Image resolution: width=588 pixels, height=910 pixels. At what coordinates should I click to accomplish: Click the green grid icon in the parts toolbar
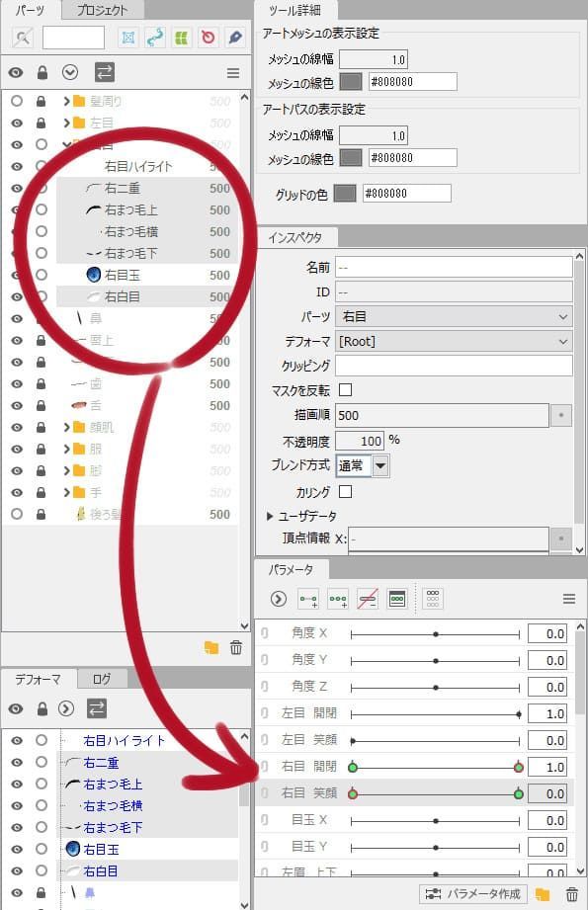click(x=182, y=38)
